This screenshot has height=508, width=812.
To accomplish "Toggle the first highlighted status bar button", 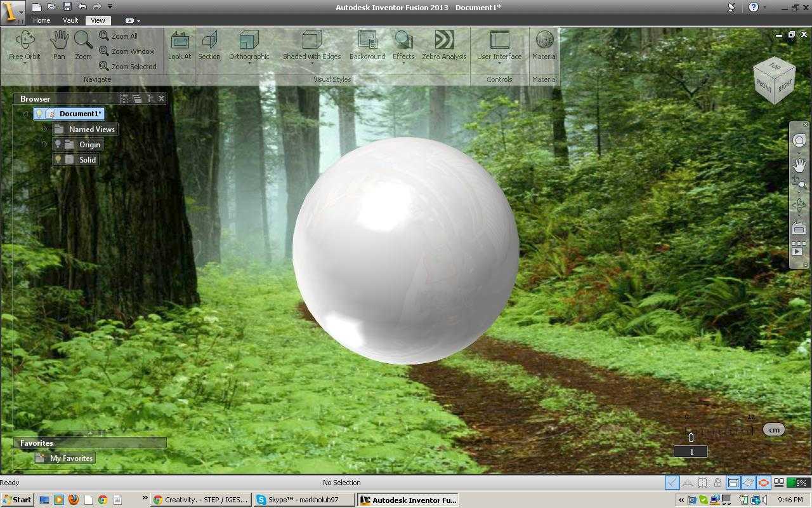I will [672, 483].
